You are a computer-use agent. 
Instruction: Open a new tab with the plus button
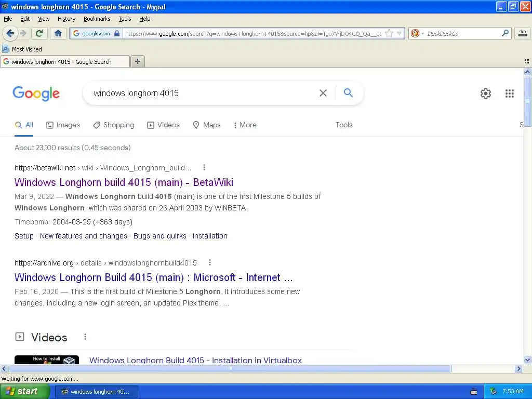[x=137, y=61]
